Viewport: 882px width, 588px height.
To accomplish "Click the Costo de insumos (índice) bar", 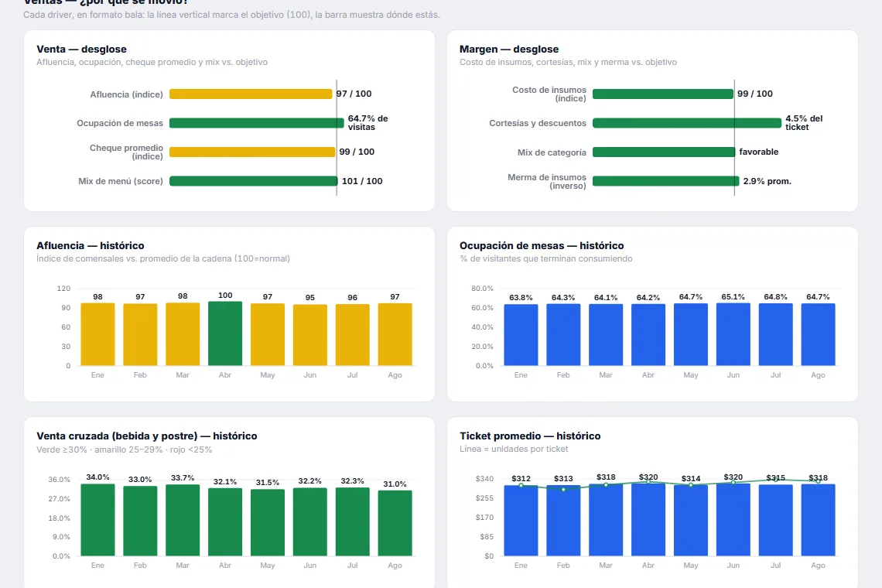I will (x=663, y=94).
